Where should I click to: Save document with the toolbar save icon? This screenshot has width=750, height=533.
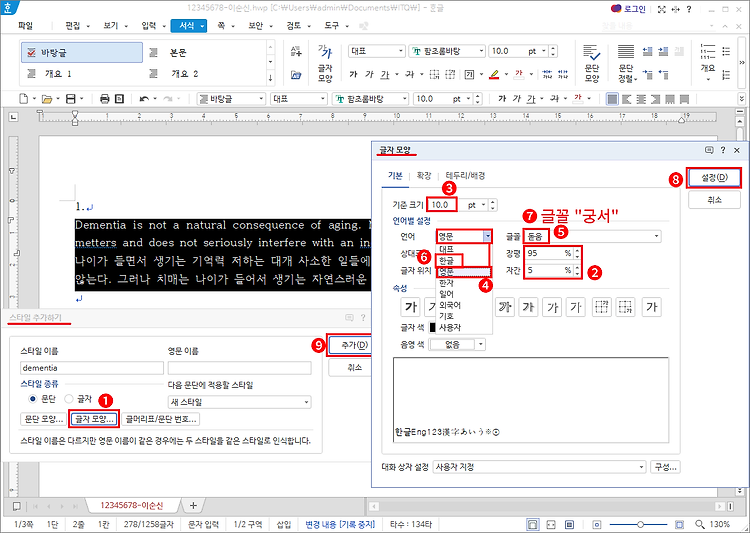point(71,99)
